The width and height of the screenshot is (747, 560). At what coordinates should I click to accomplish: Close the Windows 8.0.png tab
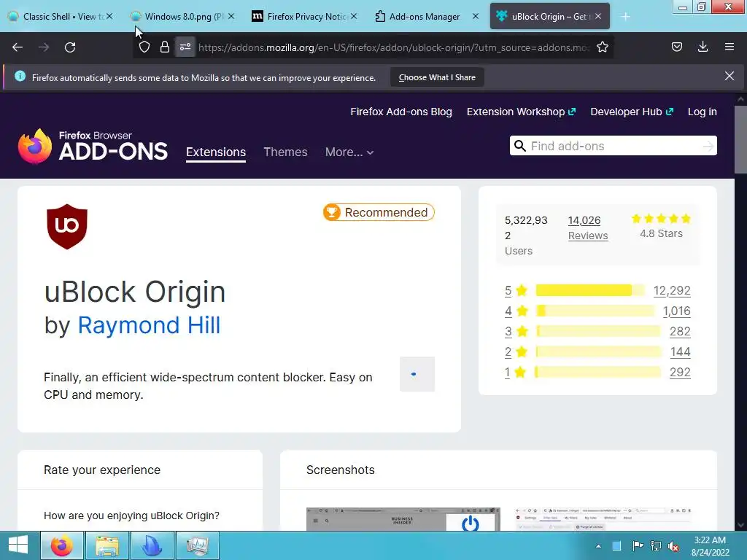231,16
